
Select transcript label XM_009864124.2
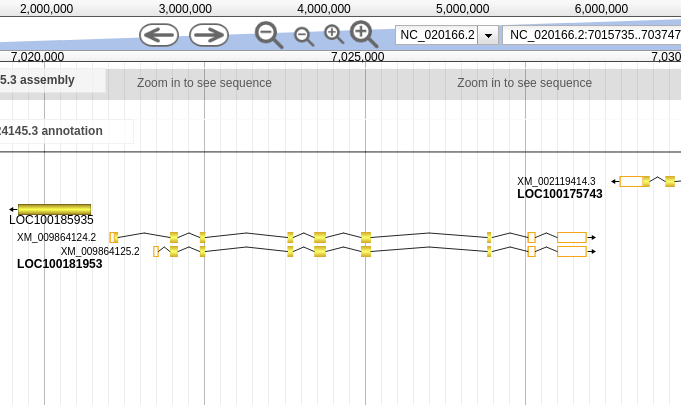click(56, 237)
